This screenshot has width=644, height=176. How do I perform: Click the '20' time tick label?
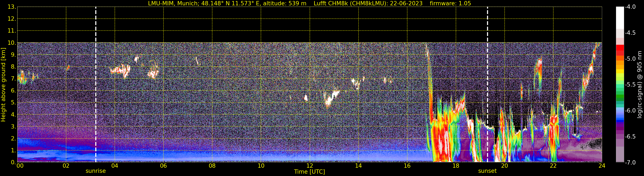tap(505, 166)
